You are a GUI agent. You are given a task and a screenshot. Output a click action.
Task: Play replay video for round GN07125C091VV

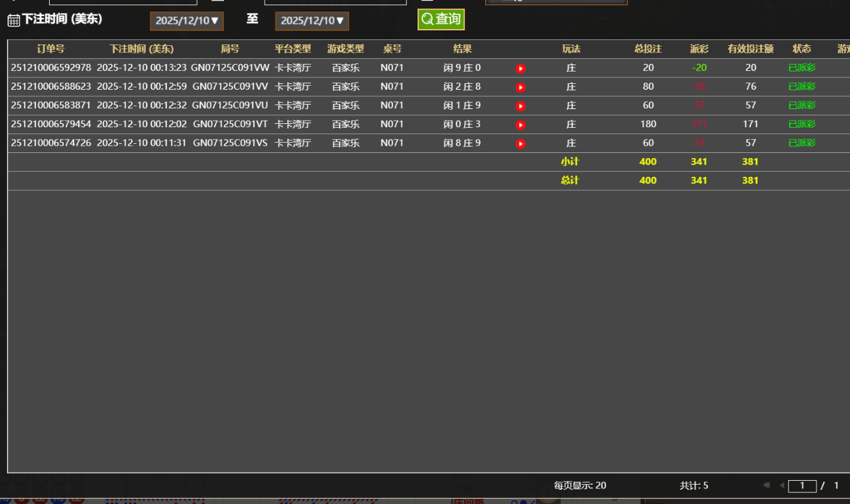[520, 87]
